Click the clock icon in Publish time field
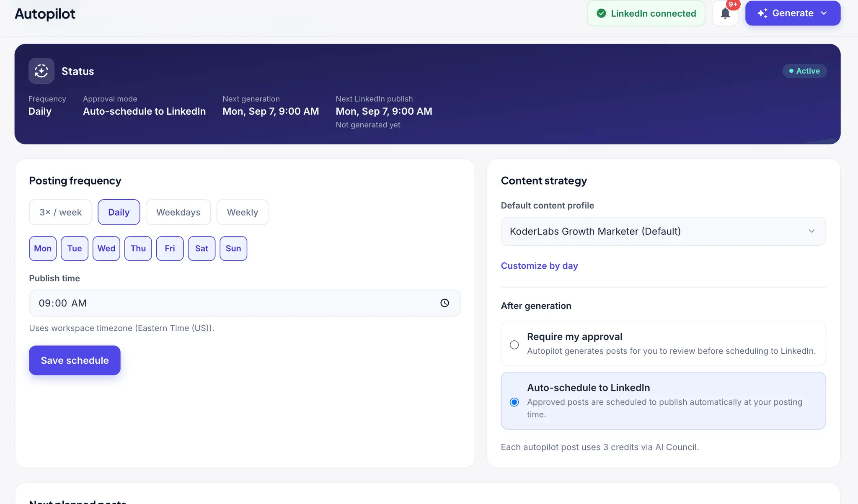 (x=445, y=303)
